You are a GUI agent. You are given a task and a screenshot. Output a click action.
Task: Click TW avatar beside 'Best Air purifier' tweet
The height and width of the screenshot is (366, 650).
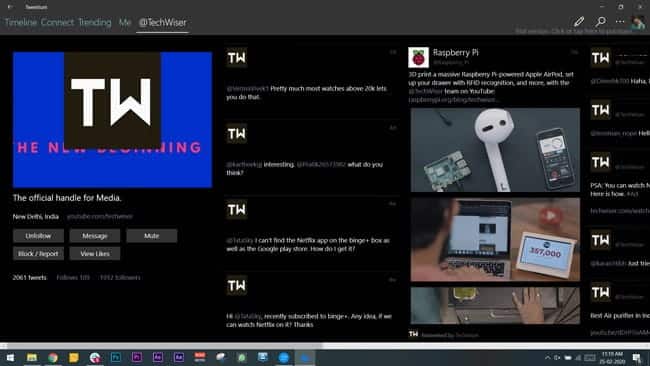coord(601,292)
